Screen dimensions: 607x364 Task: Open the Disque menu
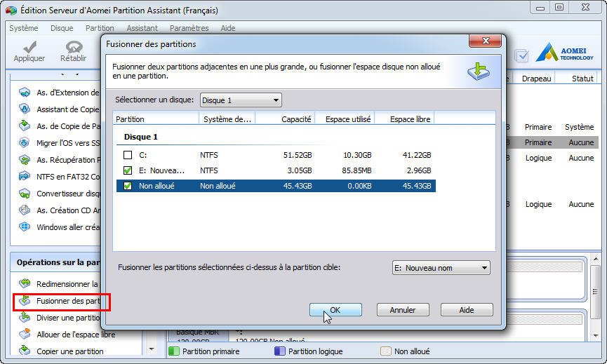[x=62, y=28]
